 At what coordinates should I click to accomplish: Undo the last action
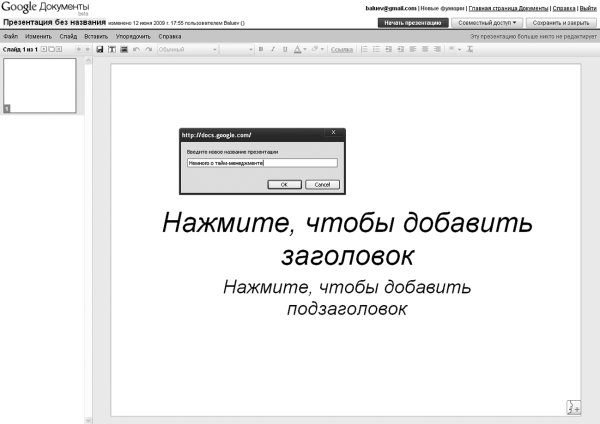click(x=136, y=49)
